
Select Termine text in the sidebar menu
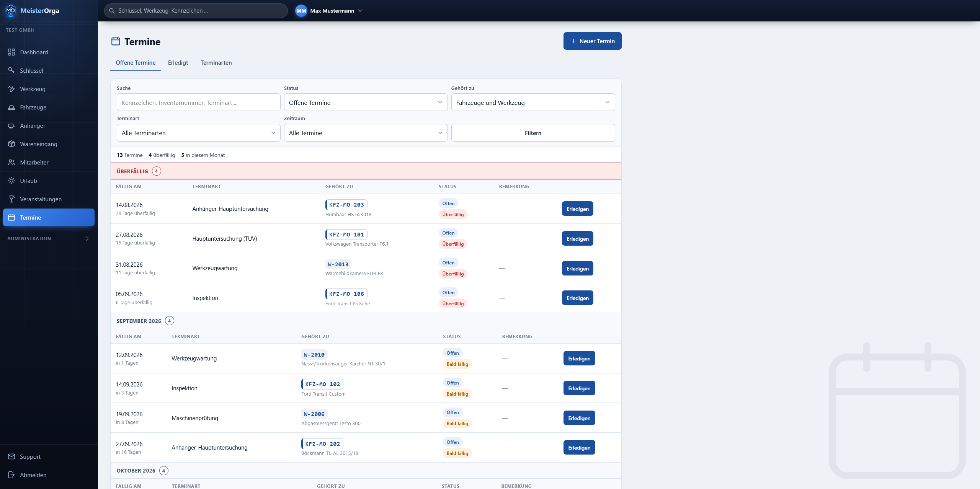[30, 217]
